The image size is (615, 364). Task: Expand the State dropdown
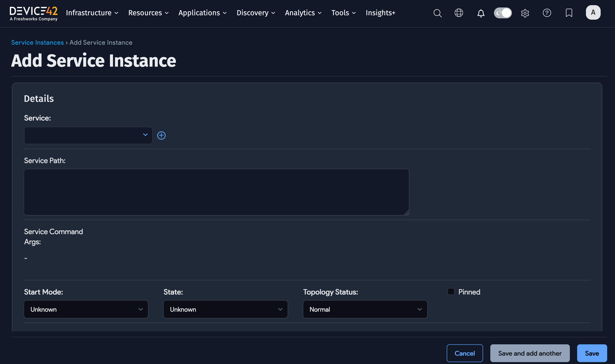[225, 309]
